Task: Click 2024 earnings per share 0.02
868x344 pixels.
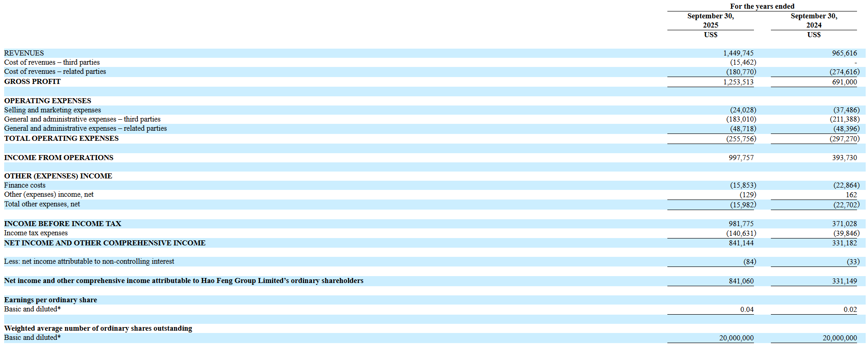Action: pos(850,310)
